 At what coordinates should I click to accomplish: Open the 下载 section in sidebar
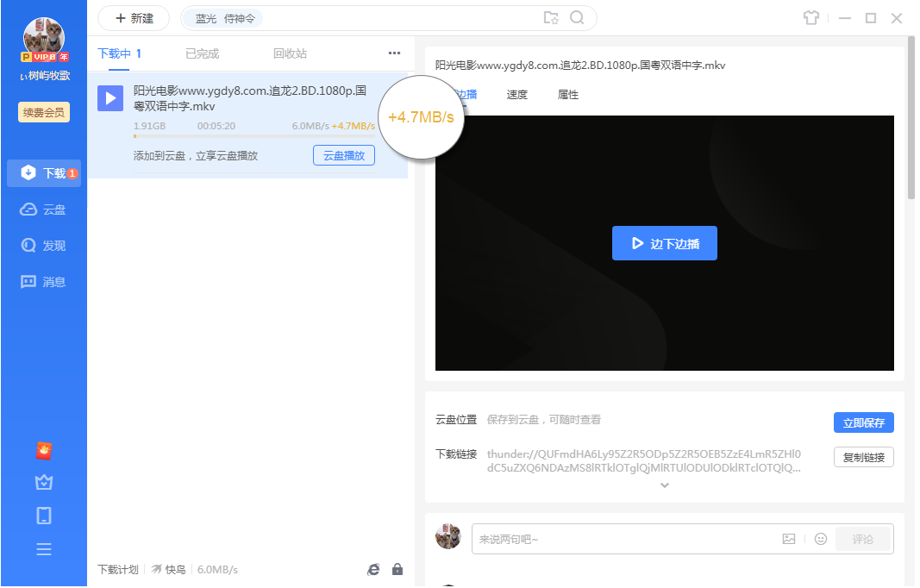point(44,173)
